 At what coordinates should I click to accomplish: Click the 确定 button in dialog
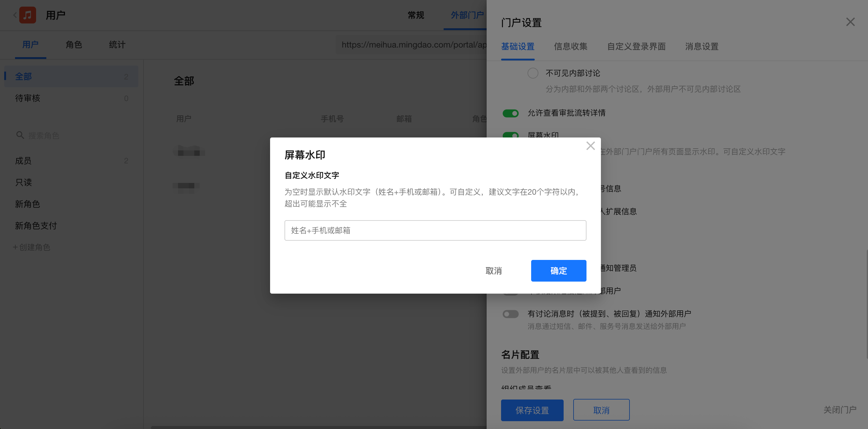tap(558, 271)
